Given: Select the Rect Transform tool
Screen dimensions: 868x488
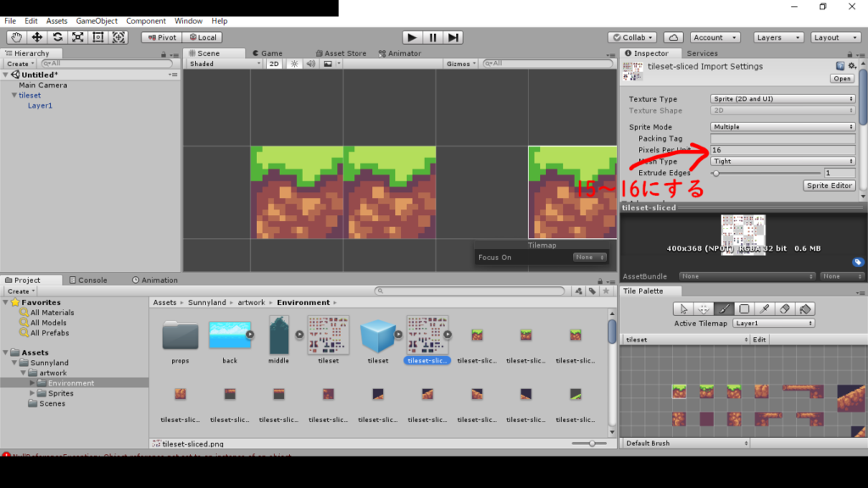Looking at the screenshot, I should 98,37.
